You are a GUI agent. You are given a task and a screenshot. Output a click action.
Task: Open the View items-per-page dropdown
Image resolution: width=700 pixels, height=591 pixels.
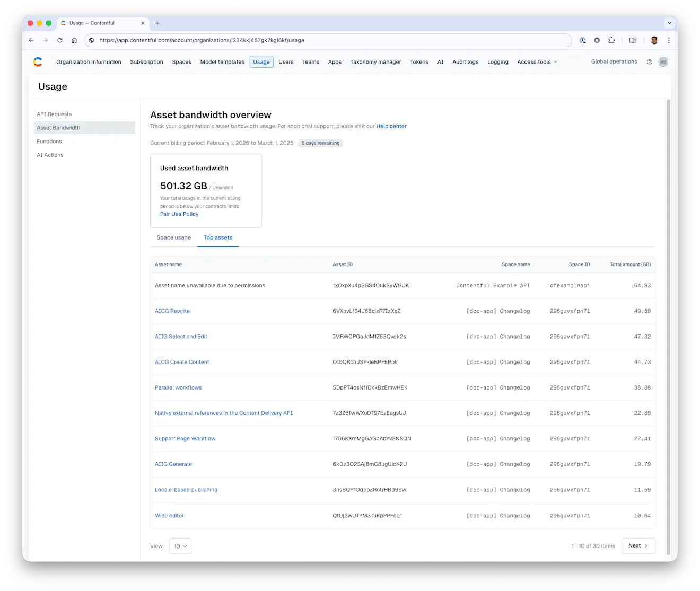(180, 546)
